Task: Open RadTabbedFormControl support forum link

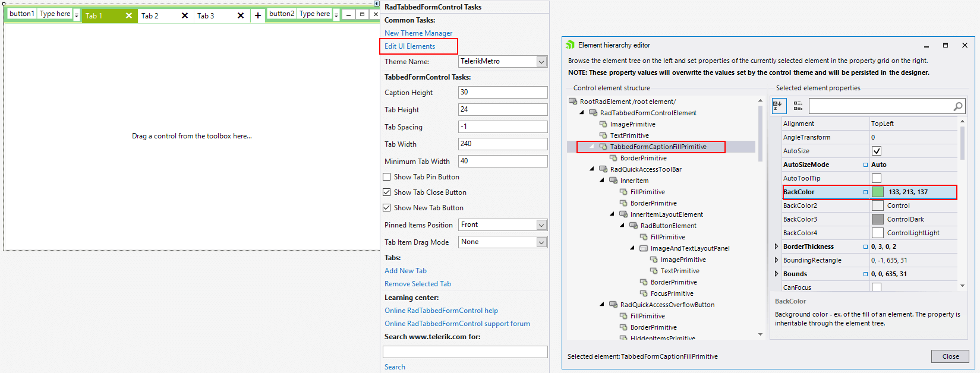Action: (457, 324)
